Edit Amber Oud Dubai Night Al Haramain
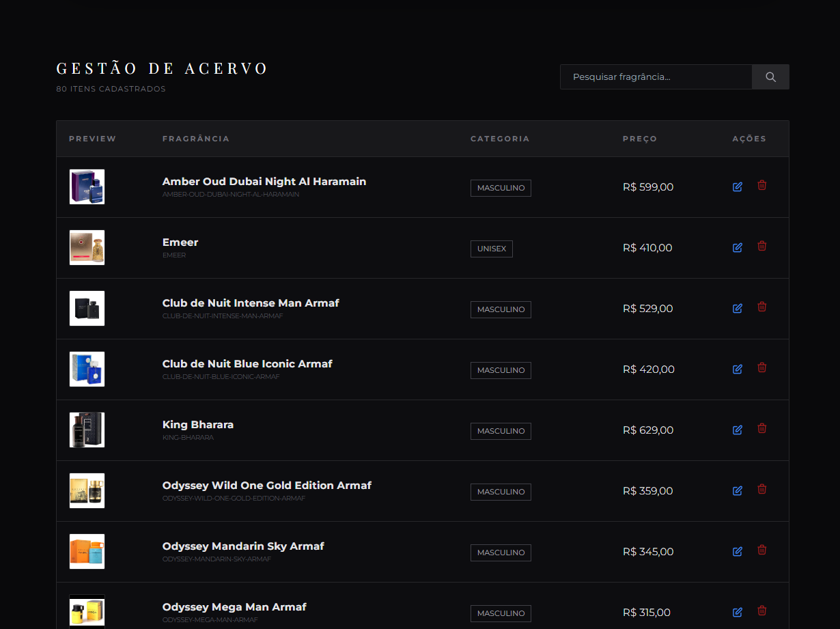This screenshot has width=840, height=629. [x=738, y=186]
